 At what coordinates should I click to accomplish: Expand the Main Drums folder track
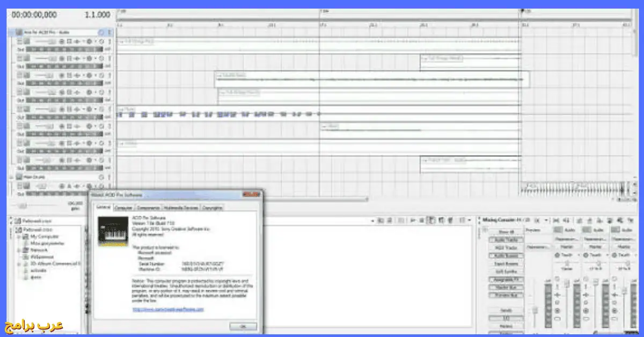[x=12, y=177]
